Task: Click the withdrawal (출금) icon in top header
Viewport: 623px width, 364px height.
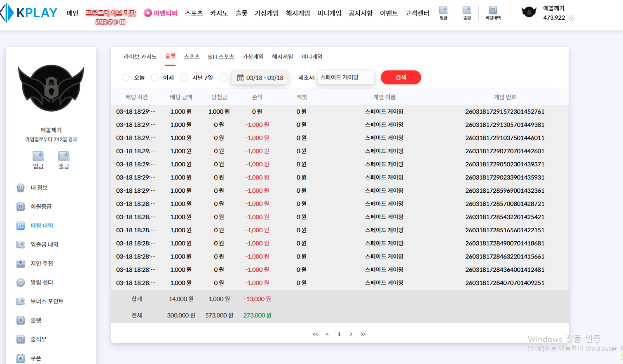Action: point(466,12)
